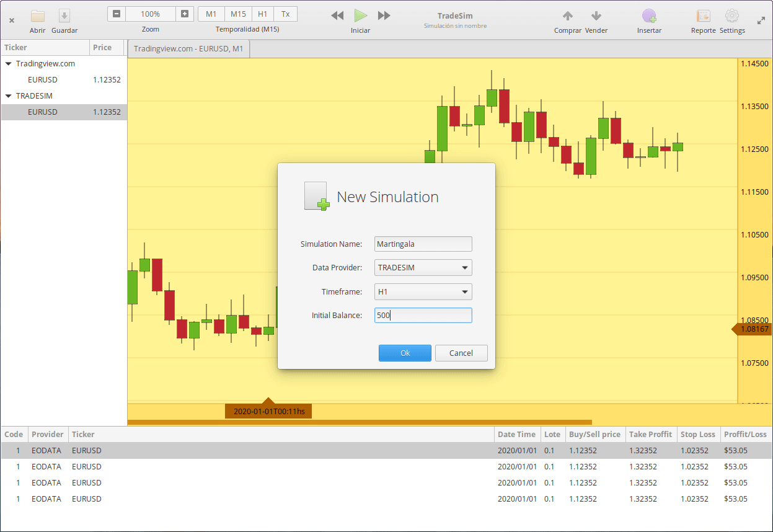Open the Timeframe dropdown in the dialog

423,291
